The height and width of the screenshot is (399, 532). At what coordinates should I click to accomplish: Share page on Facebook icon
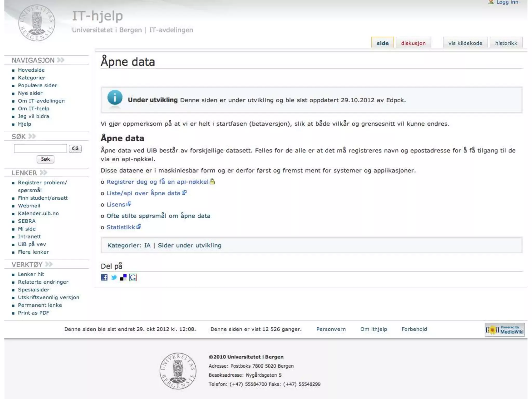point(104,277)
